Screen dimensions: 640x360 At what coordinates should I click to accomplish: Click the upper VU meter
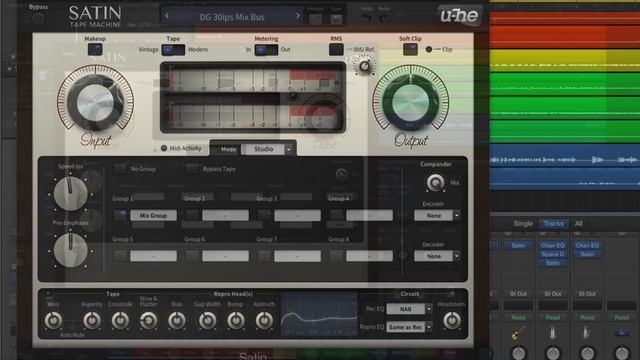pos(253,79)
